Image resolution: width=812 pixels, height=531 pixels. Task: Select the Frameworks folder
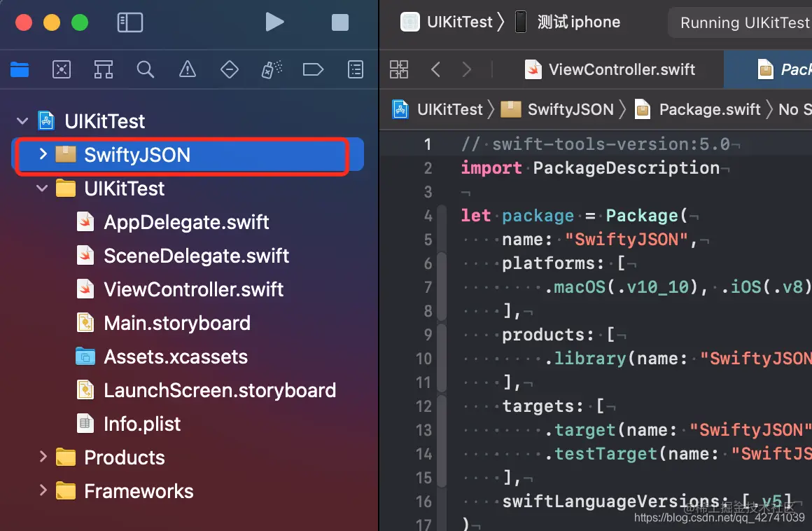pyautogui.click(x=125, y=491)
